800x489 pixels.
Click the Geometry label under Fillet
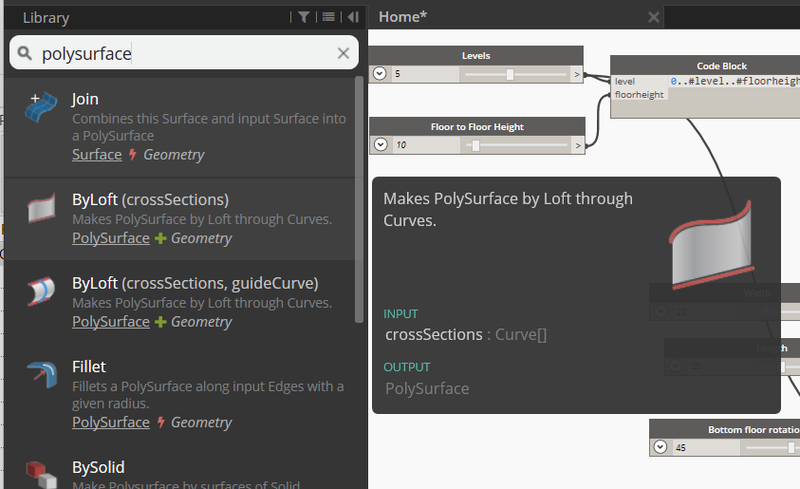point(202,423)
